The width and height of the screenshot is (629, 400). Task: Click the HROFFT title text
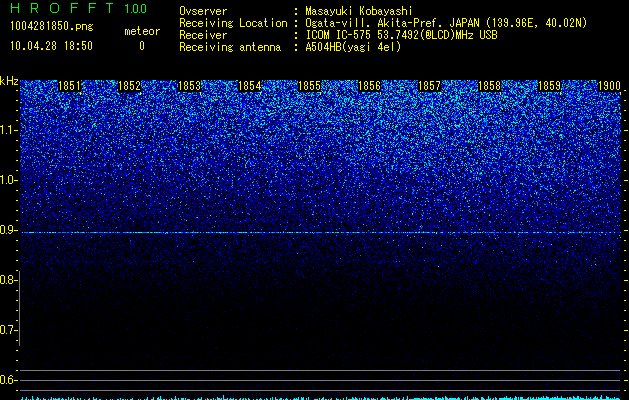coord(62,8)
